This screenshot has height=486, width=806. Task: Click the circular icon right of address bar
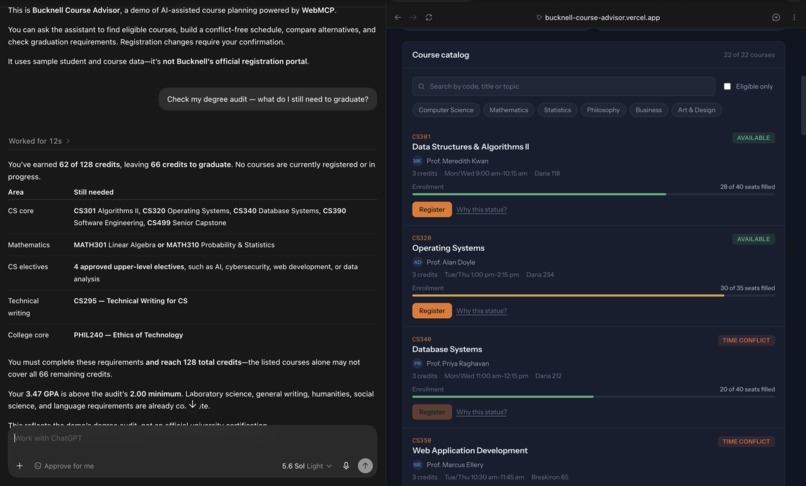pos(776,17)
